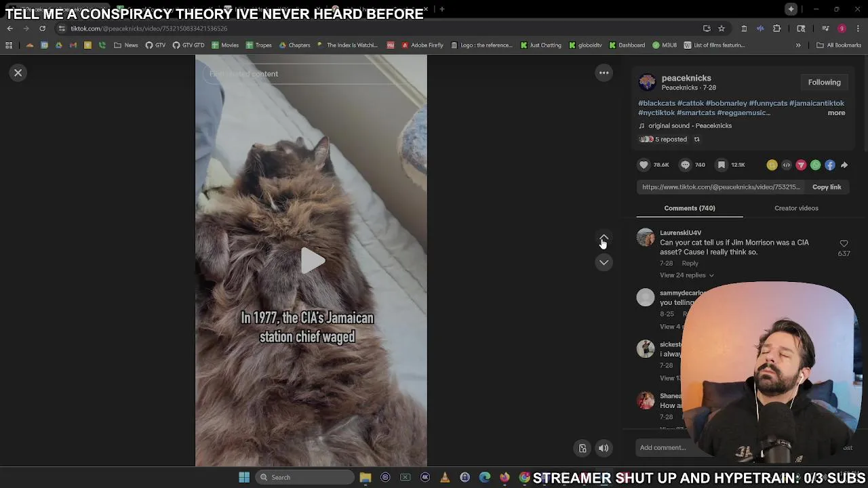The height and width of the screenshot is (488, 868).
Task: Open the Chapters bookmark
Action: tap(294, 45)
